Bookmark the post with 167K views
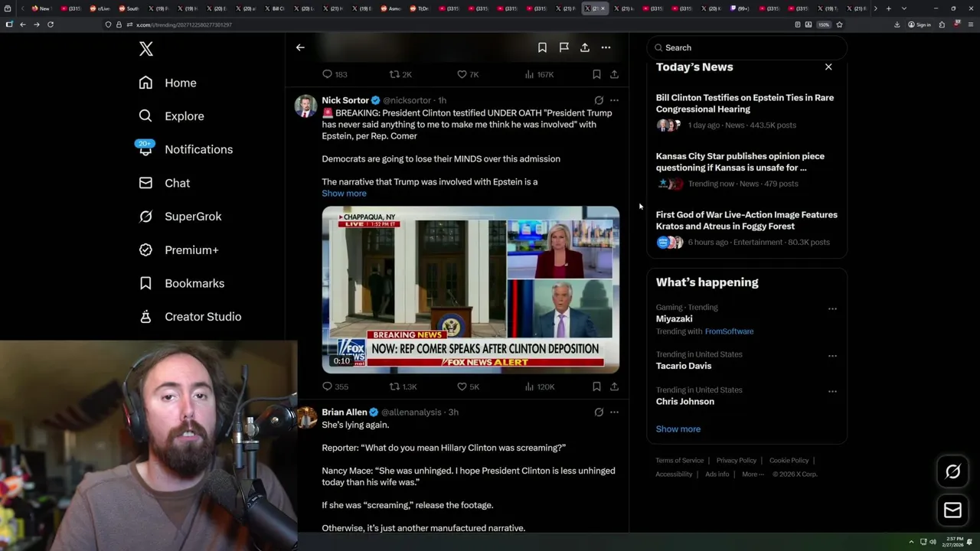 pos(596,74)
